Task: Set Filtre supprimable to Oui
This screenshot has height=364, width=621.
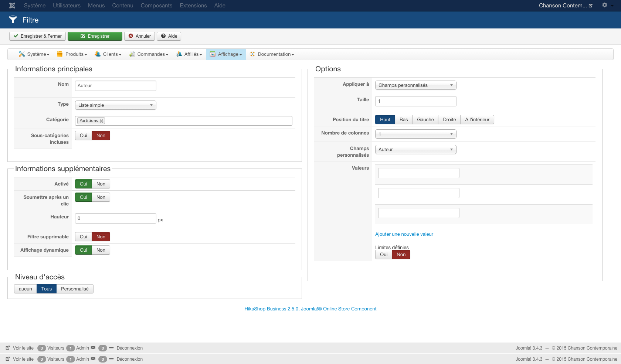Action: (84, 237)
